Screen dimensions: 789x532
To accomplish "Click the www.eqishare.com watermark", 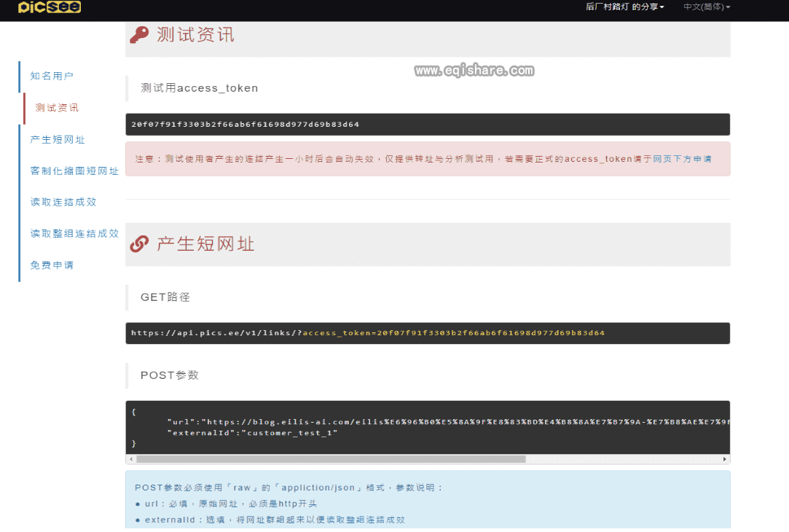I will click(x=474, y=70).
